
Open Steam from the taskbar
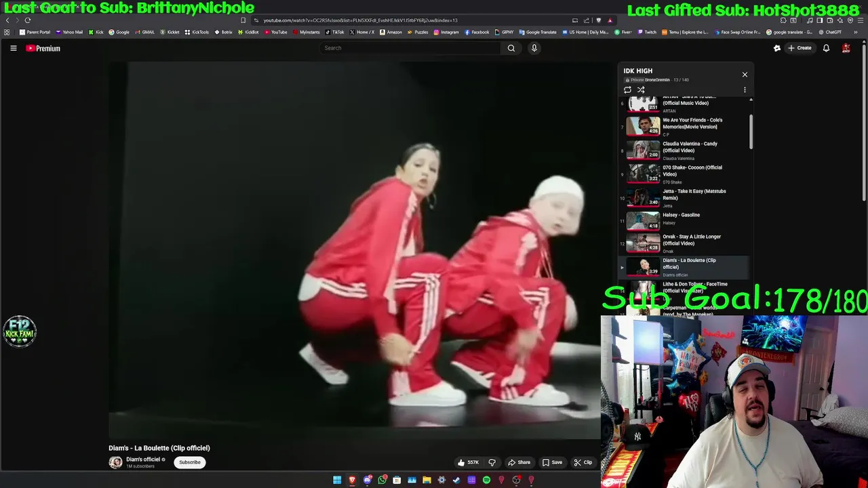[x=456, y=480]
